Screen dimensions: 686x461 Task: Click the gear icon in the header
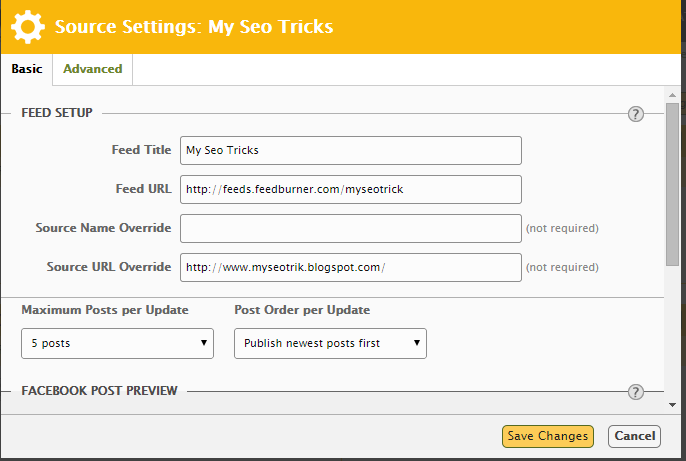tap(27, 27)
